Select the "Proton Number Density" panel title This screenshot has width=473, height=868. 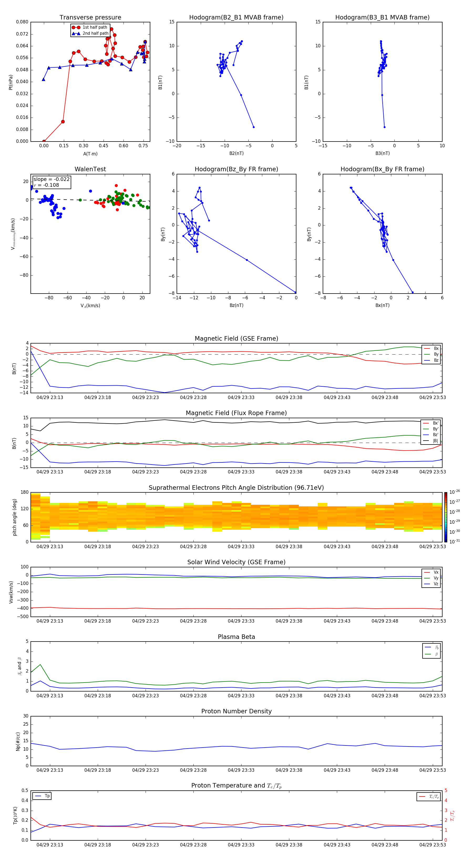click(x=236, y=712)
